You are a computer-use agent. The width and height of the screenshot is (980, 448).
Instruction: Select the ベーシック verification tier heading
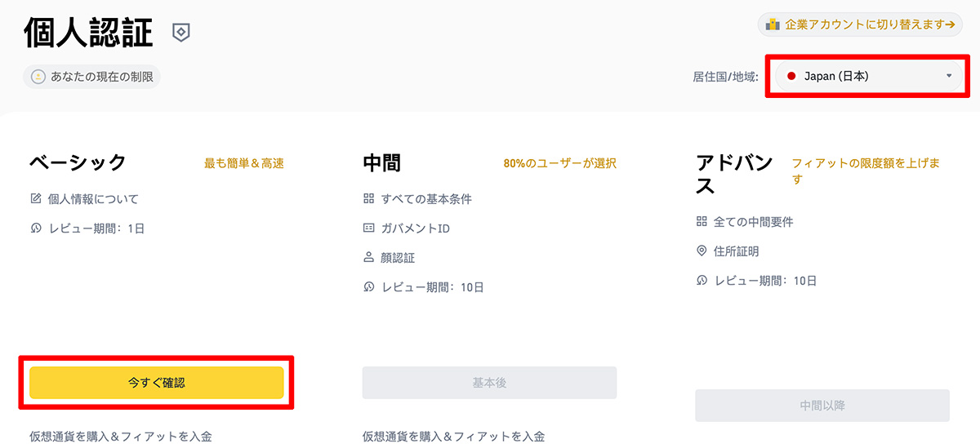click(78, 162)
